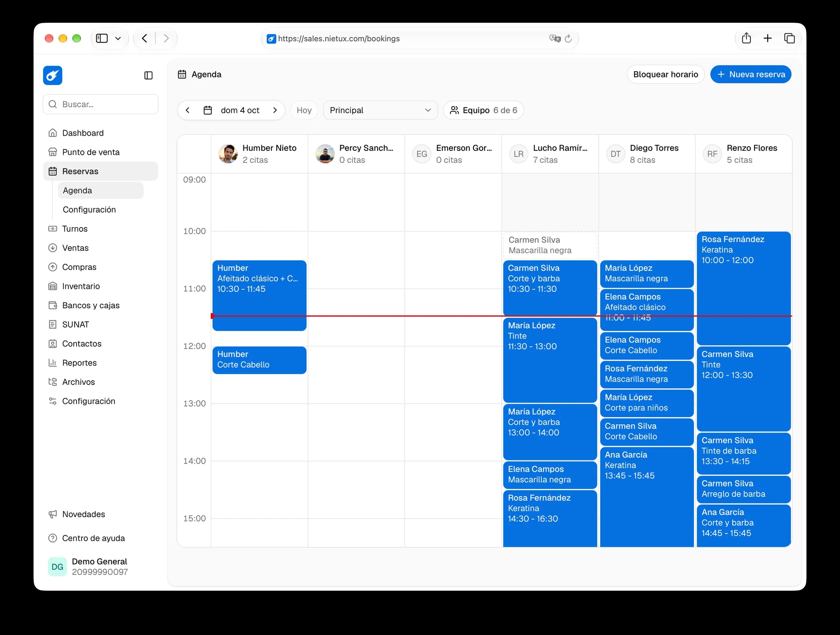840x635 pixels.
Task: Open Turnos from sidebar
Action: point(101,229)
